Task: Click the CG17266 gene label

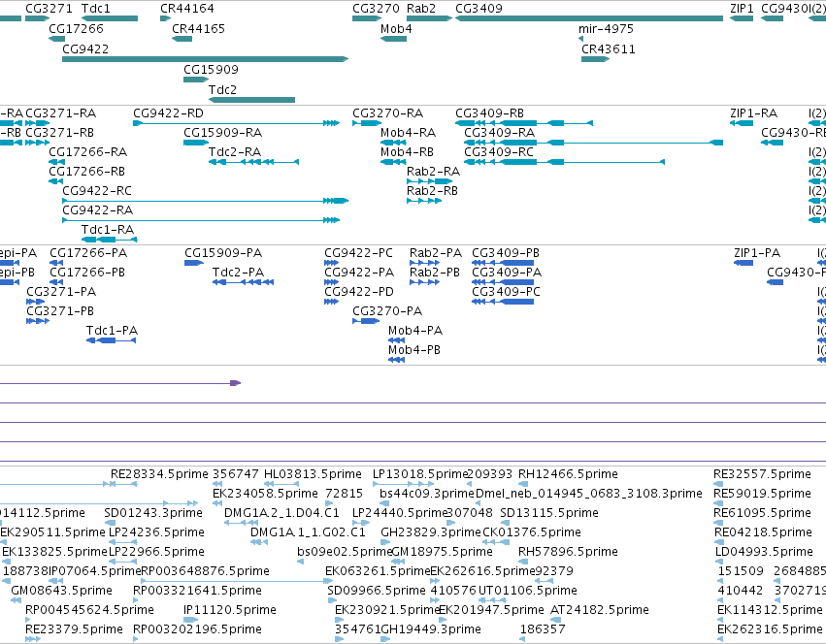Action: click(x=76, y=29)
